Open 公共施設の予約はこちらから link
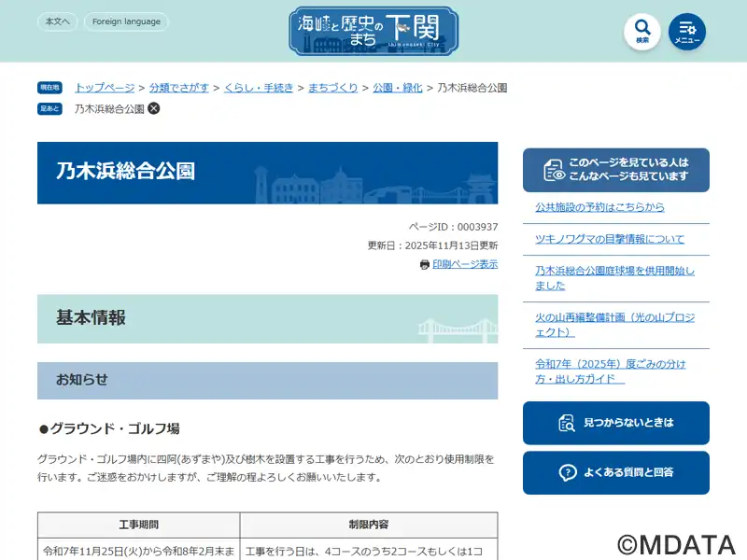 coord(599,207)
